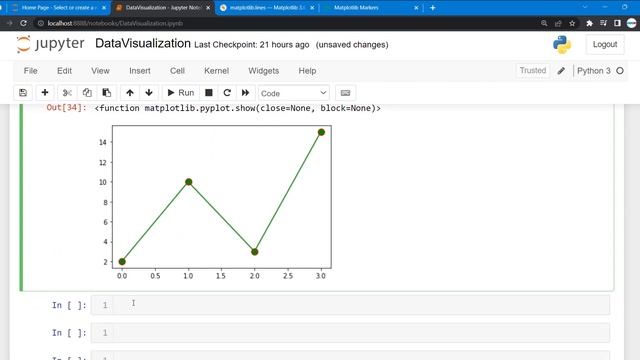The height and width of the screenshot is (360, 640).
Task: Restart the kernel circular arrow icon
Action: pyautogui.click(x=227, y=93)
